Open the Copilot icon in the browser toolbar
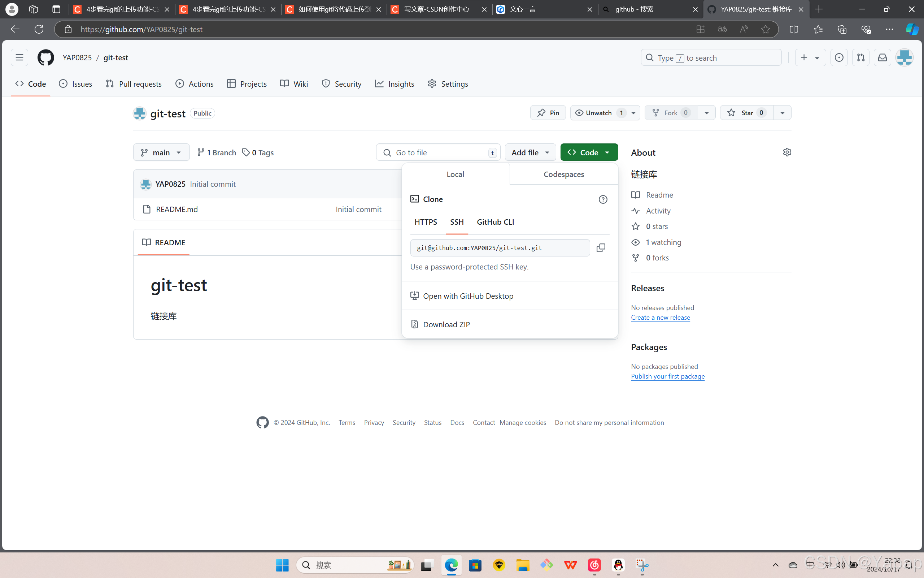 click(x=912, y=29)
